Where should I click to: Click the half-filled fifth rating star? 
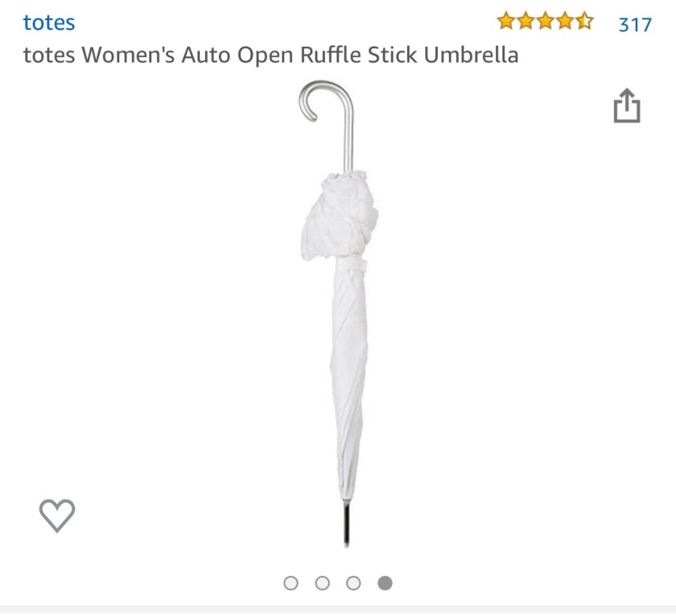(585, 21)
